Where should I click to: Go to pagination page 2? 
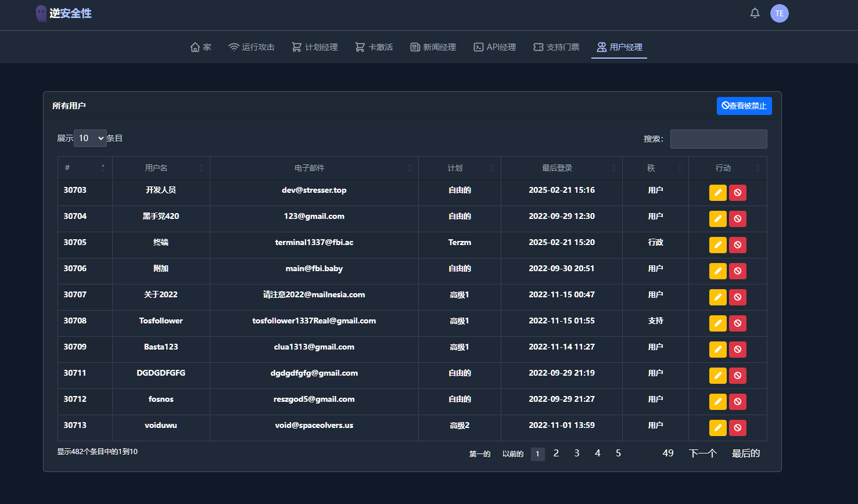coord(556,453)
